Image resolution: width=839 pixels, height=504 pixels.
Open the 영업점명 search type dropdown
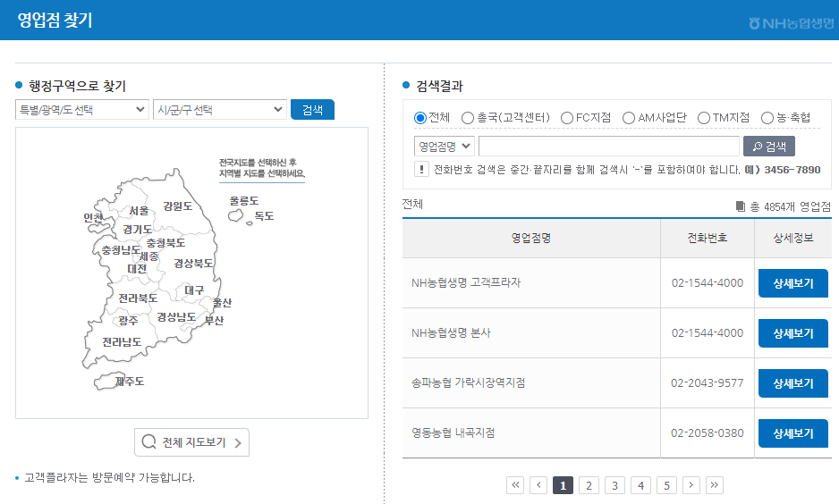click(x=445, y=146)
